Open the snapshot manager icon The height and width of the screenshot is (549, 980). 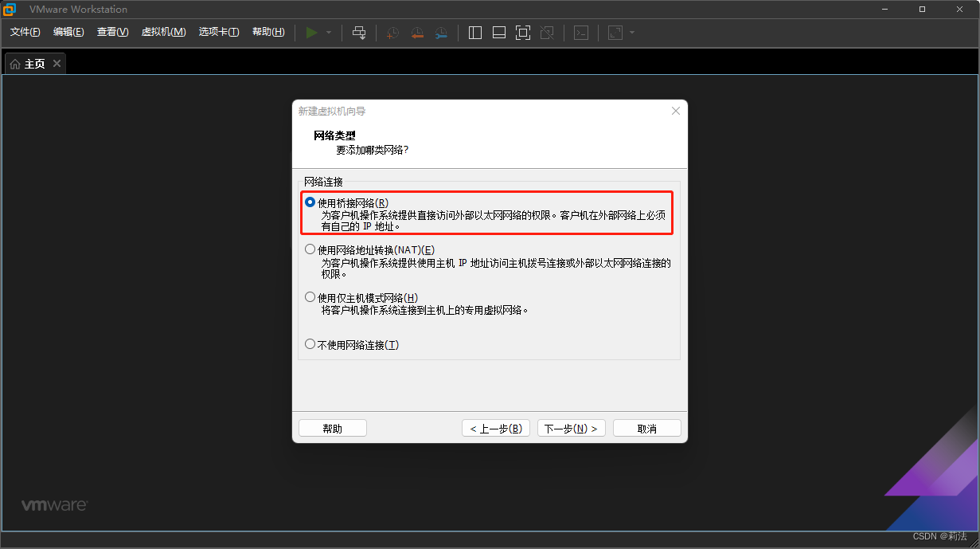[441, 33]
